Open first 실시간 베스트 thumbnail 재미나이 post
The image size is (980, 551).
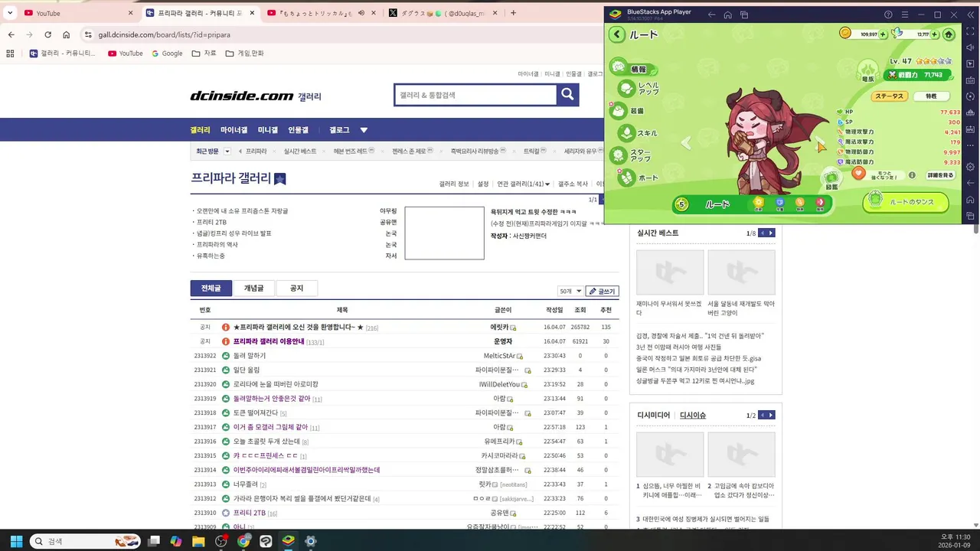coord(670,272)
